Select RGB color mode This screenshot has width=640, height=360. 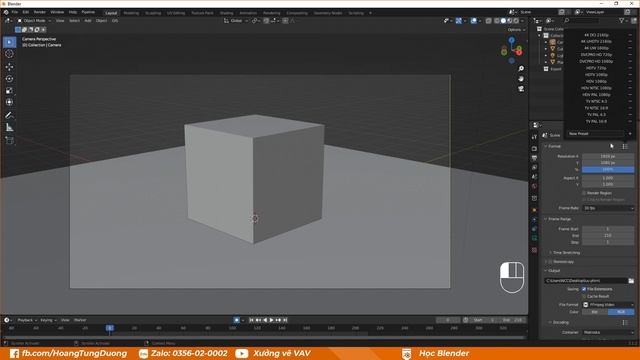(x=621, y=312)
